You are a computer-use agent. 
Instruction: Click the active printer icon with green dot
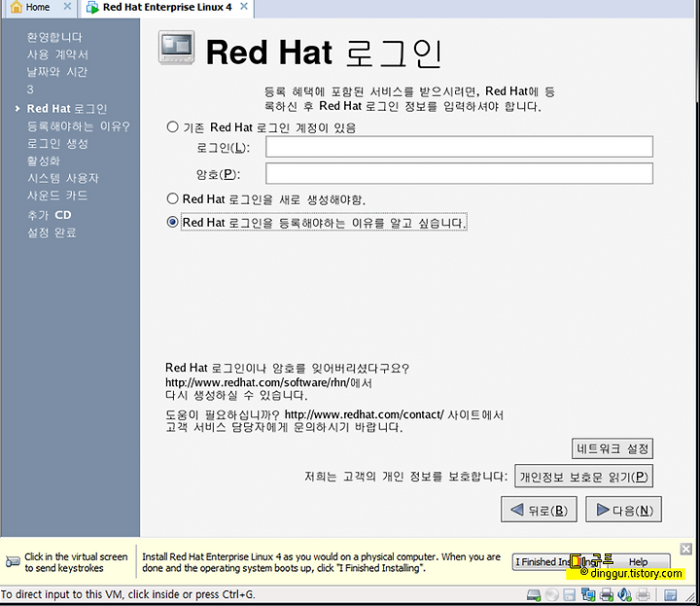pyautogui.click(x=607, y=595)
